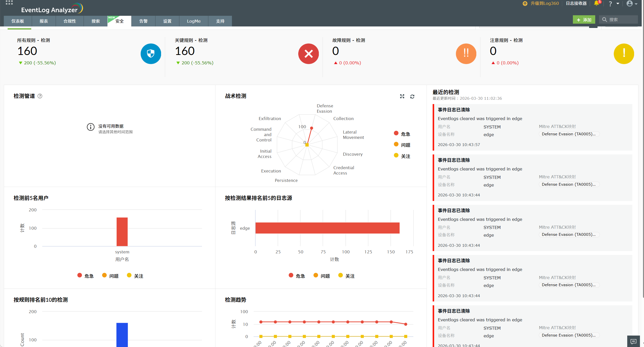Click the red edge bar in log sources chart

[x=327, y=228]
